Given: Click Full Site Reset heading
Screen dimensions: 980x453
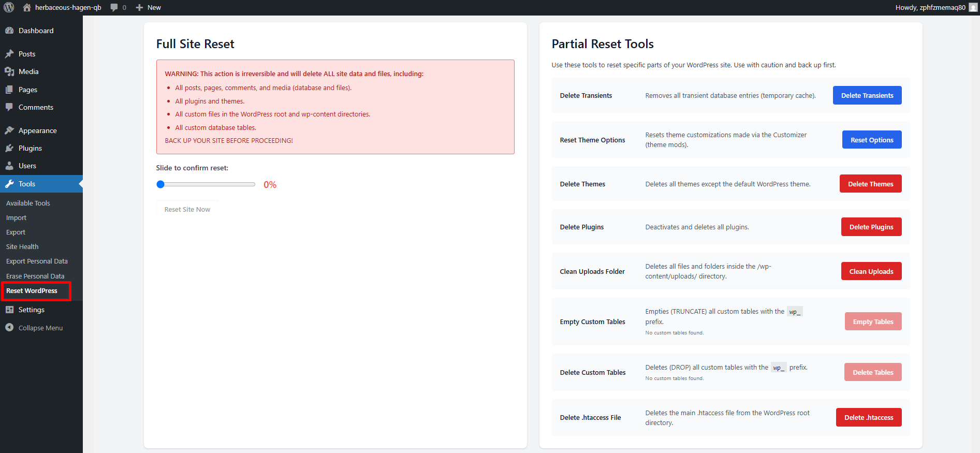Looking at the screenshot, I should [x=195, y=44].
